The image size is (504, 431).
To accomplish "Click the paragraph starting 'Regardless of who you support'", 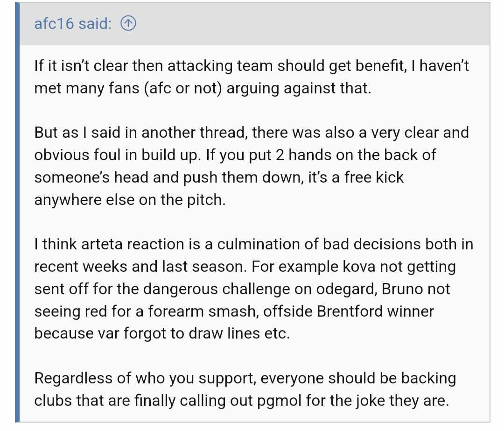I will [x=245, y=389].
